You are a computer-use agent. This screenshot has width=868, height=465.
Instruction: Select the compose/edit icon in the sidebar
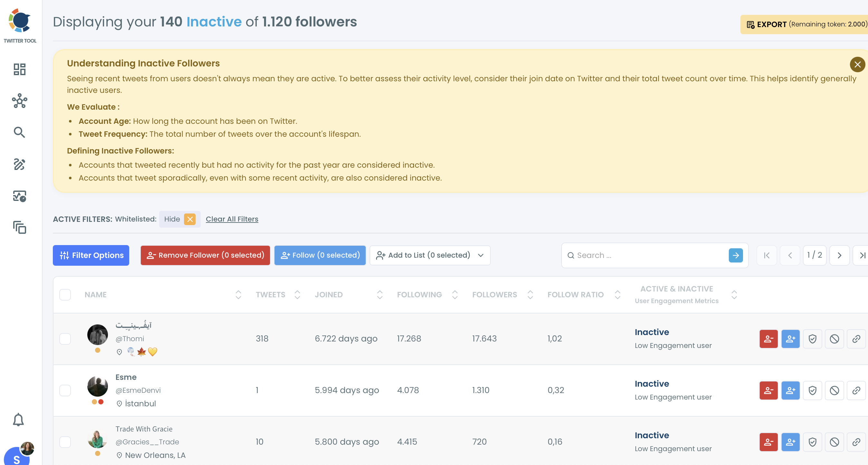19,164
